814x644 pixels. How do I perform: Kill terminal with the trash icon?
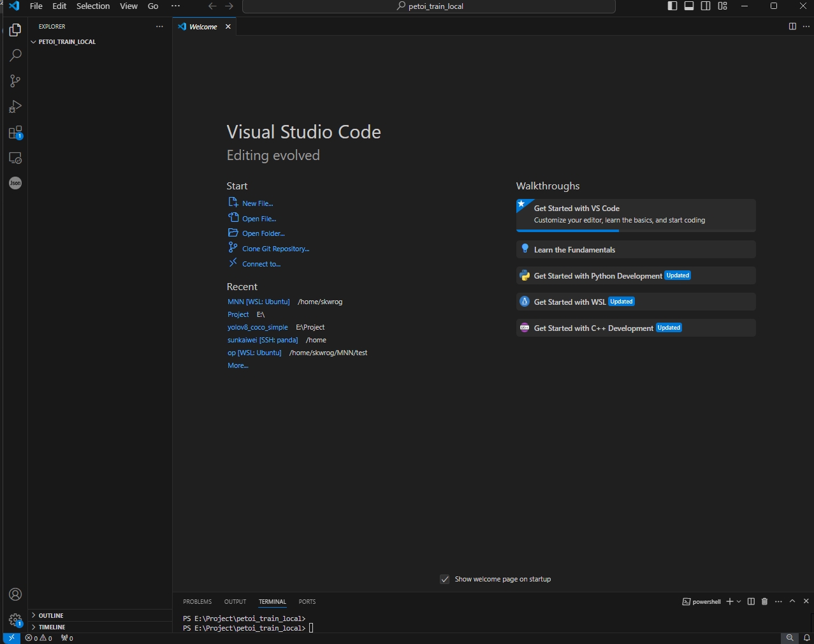[x=764, y=601]
